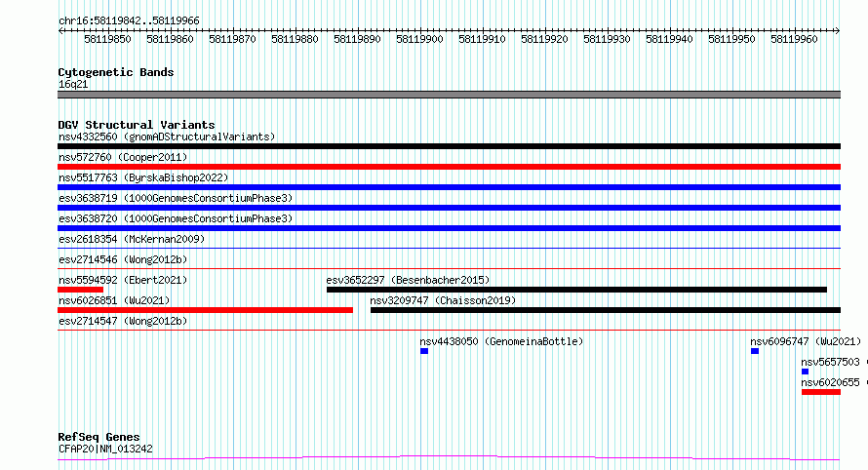Open variant esv3638719 (1000GenomesConsortiumPhase3)
The width and height of the screenshot is (868, 470).
pos(176,198)
